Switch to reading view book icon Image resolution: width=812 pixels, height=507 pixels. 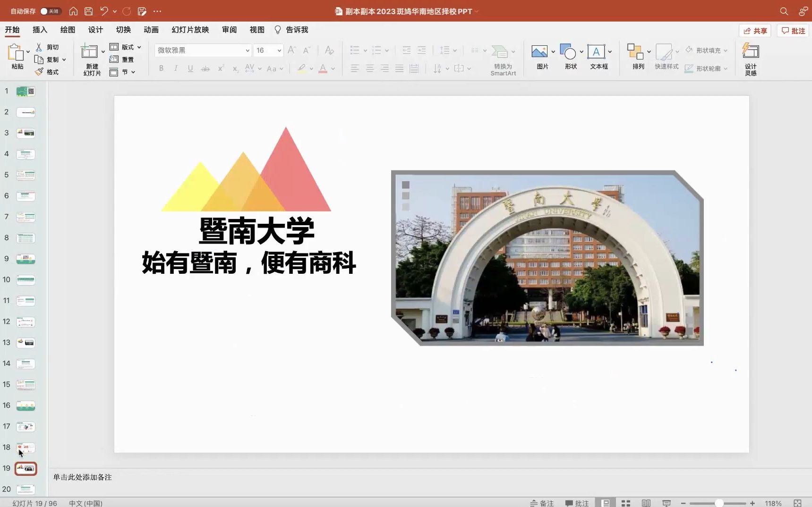pyautogui.click(x=646, y=503)
